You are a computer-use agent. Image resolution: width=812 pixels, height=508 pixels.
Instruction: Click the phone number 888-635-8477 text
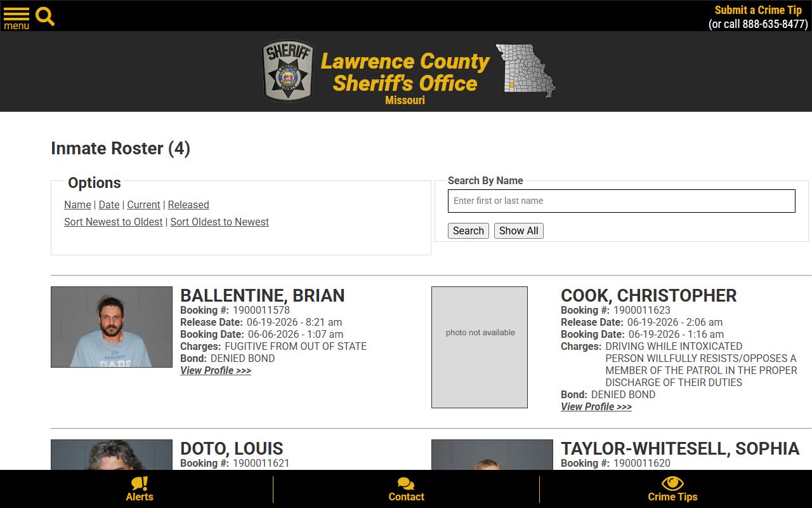pyautogui.click(x=774, y=24)
